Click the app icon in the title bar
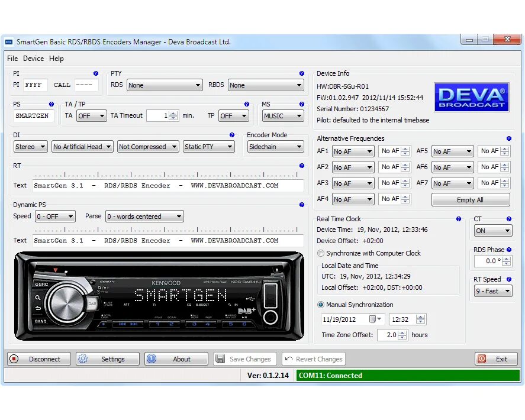The image size is (525, 420). (9, 42)
